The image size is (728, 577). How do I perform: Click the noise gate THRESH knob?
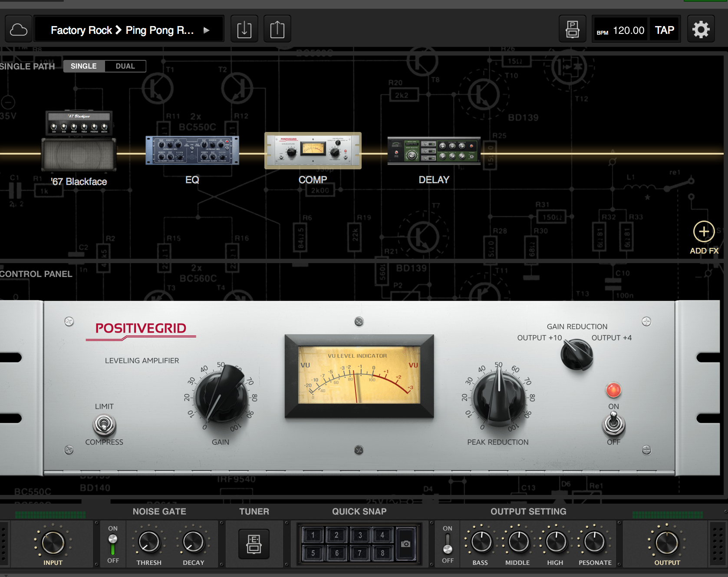[149, 542]
